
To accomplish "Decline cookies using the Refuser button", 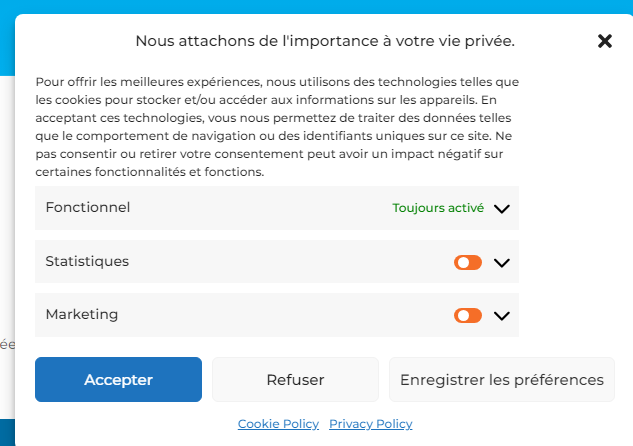I will 296,379.
